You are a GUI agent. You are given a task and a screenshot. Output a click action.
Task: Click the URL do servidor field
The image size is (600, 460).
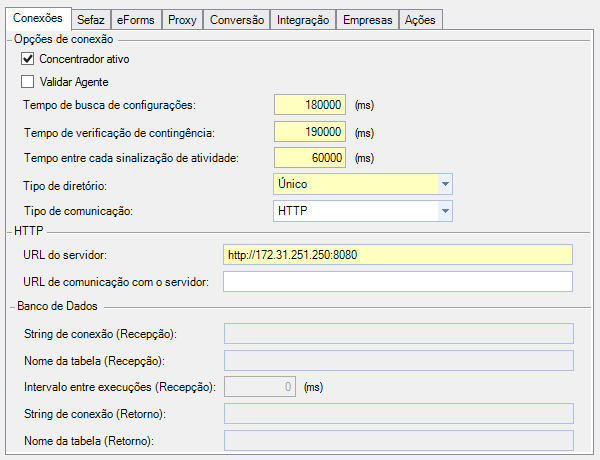point(398,255)
